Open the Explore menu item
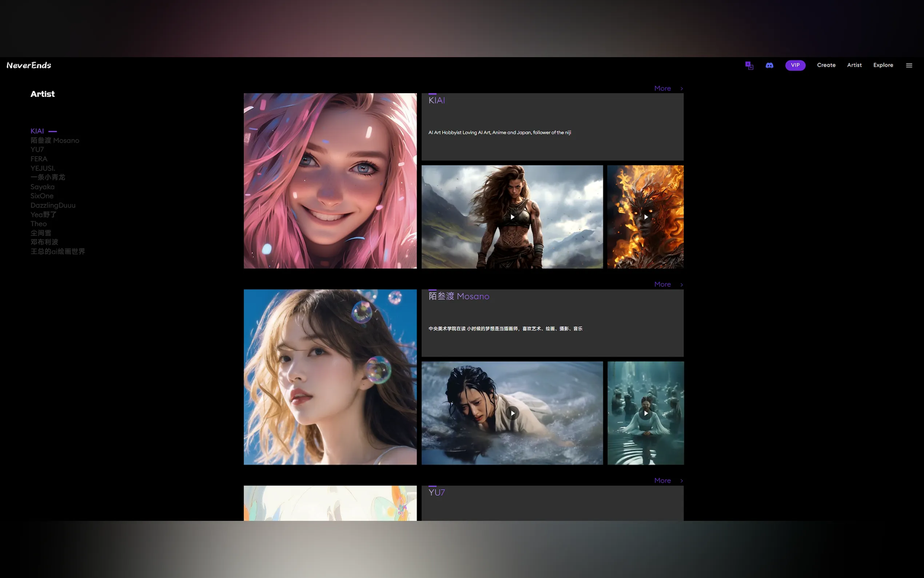The image size is (924, 578). point(883,66)
